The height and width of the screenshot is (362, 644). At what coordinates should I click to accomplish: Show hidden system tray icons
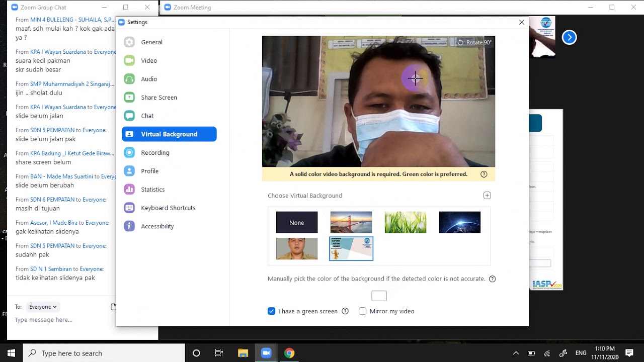coord(516,353)
